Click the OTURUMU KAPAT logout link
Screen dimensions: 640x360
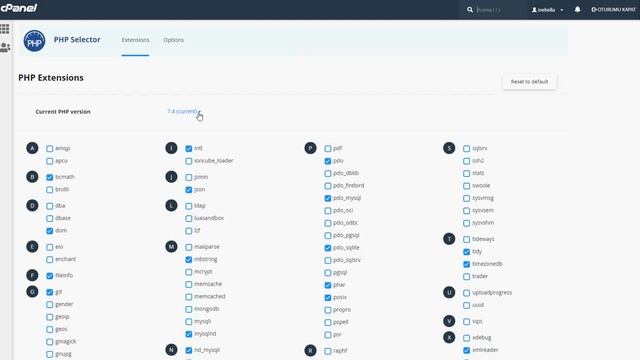613,9
